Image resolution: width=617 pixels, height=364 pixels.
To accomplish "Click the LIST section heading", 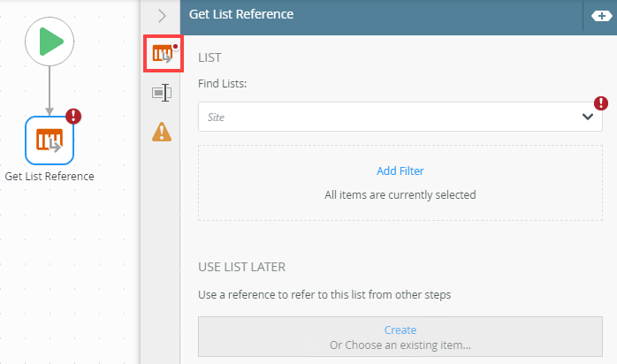I will [x=209, y=57].
